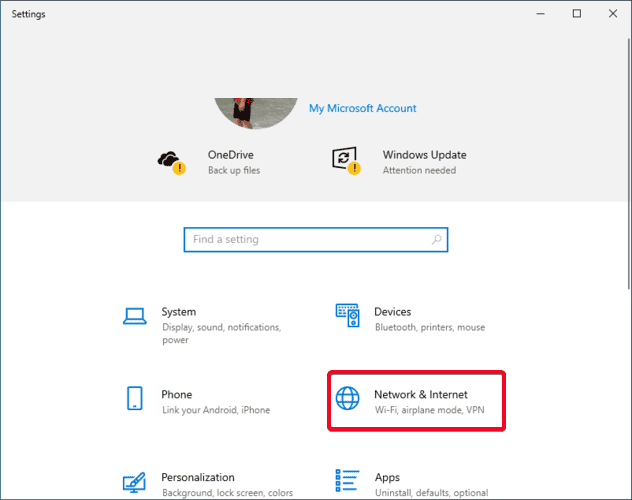
Task: Click "Uninstall, defaults, optional" description
Action: [431, 493]
